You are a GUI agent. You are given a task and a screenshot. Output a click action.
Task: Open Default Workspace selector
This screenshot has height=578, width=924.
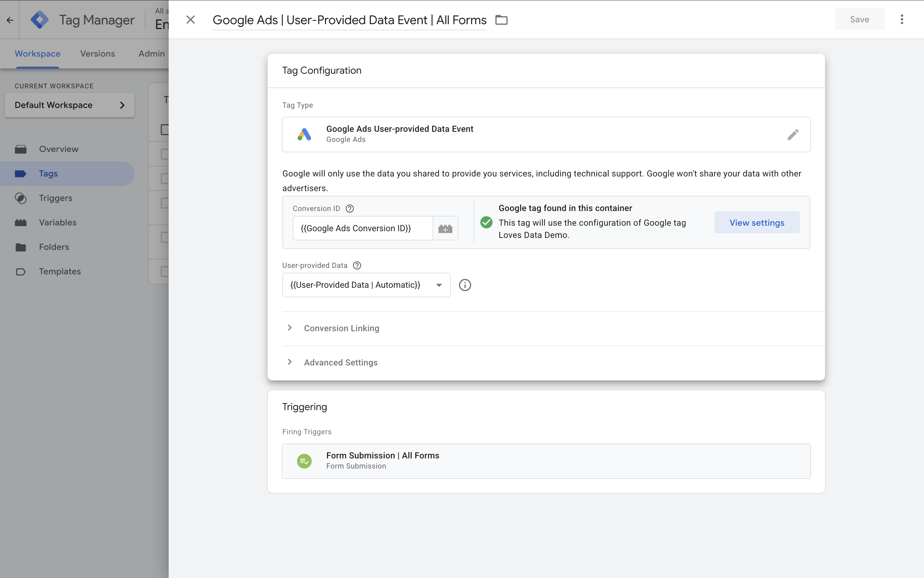point(69,105)
